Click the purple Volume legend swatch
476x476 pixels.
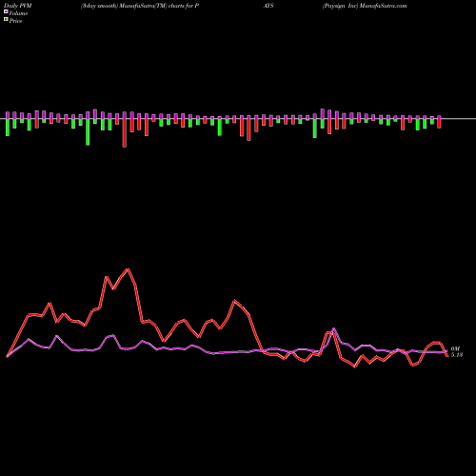(x=6, y=12)
